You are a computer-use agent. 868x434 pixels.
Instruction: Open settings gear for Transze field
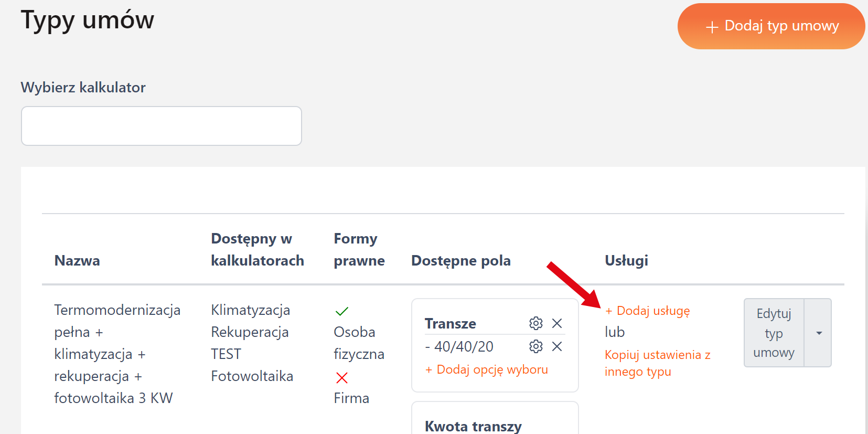pos(535,323)
